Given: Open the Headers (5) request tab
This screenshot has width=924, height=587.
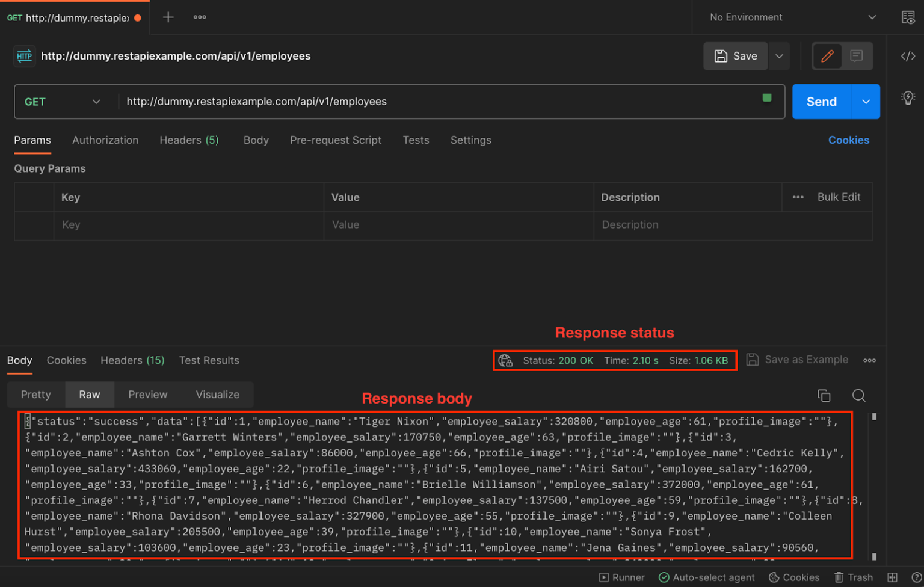Looking at the screenshot, I should coord(189,140).
